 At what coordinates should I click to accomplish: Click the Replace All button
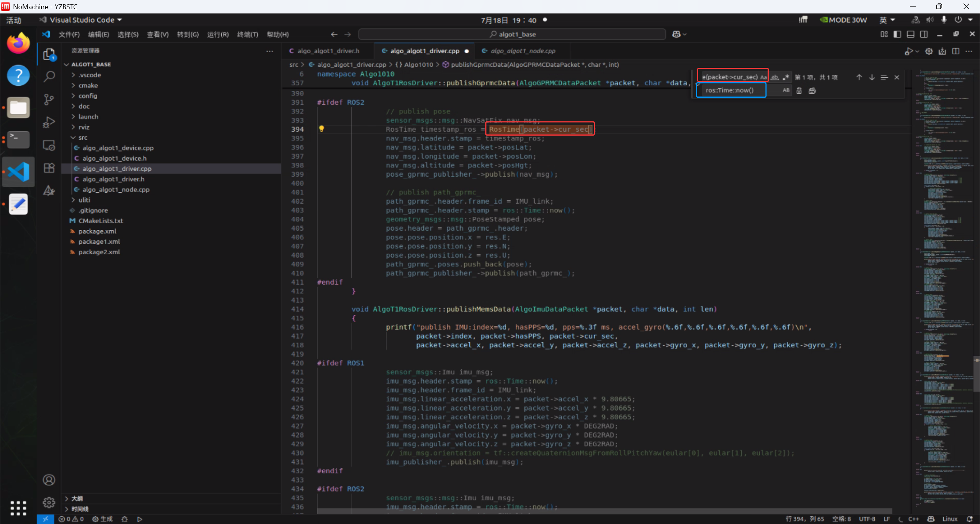[x=812, y=91]
